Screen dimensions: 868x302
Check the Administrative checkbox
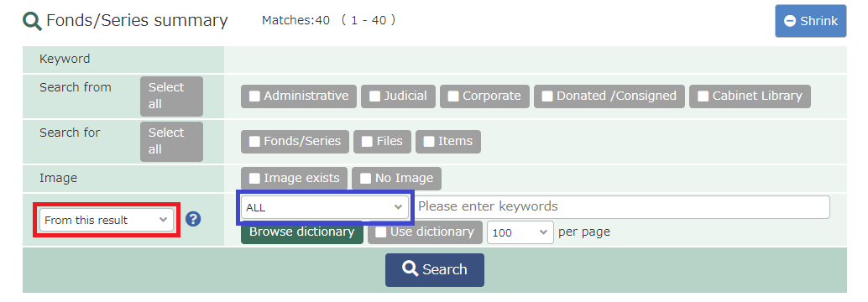click(x=254, y=96)
